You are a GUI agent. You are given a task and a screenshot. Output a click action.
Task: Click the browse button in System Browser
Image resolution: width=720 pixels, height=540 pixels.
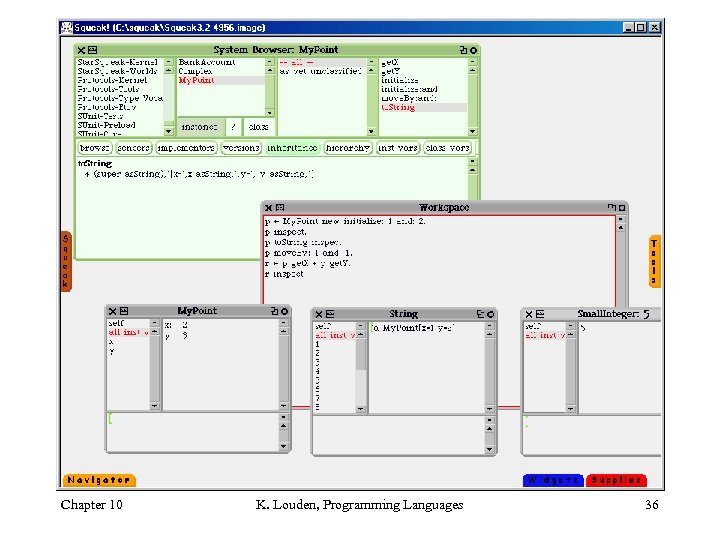(95, 148)
